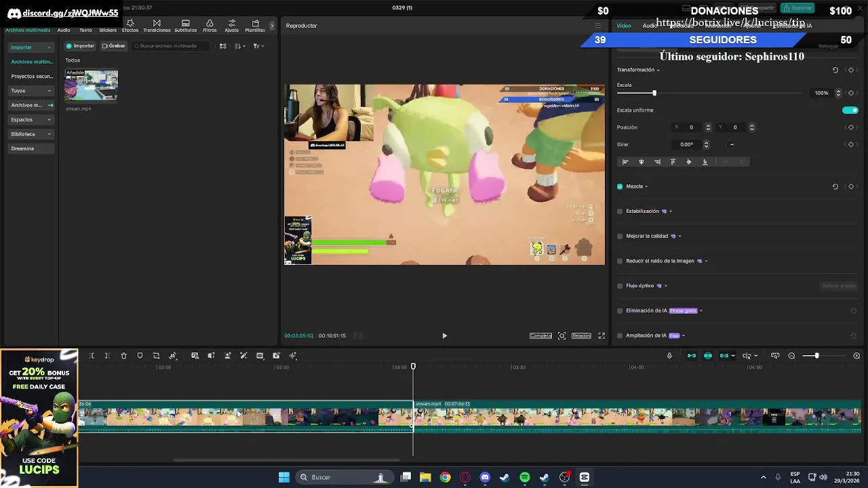Expand the Biblioteca section
This screenshot has width=868, height=488.
49,134
